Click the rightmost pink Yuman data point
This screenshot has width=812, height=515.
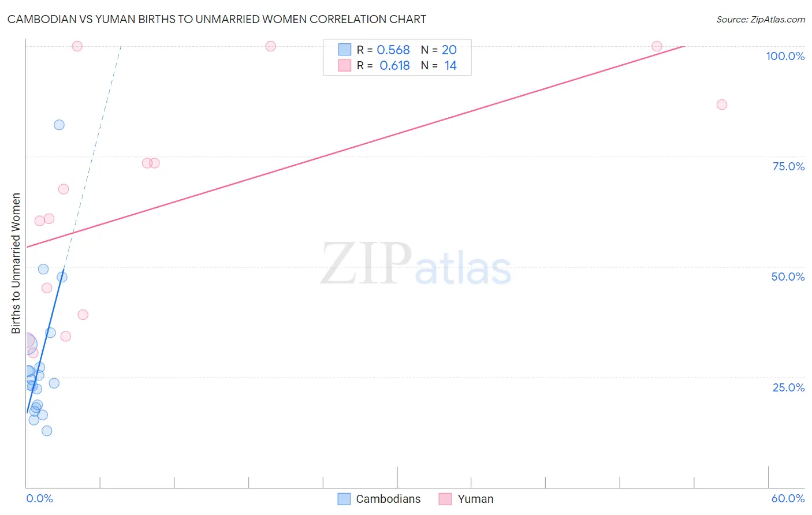click(721, 105)
